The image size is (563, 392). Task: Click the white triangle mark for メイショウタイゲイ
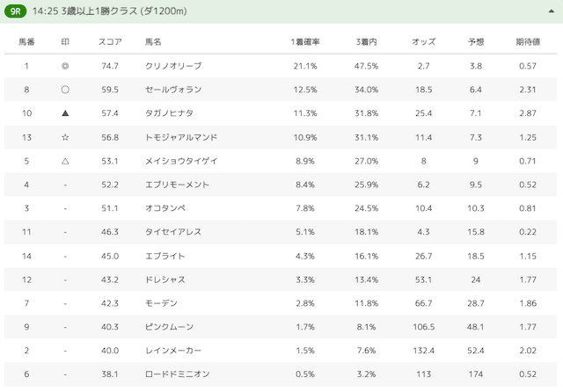[65, 161]
